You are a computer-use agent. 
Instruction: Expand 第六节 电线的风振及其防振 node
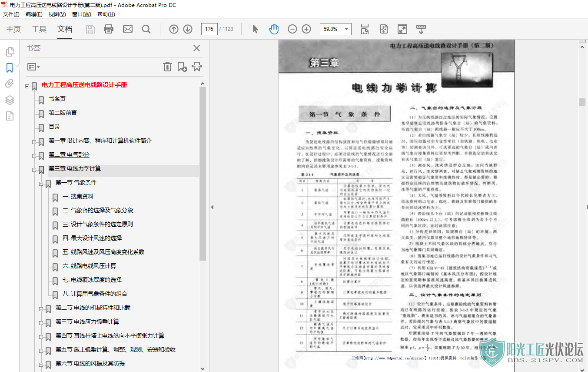coord(41,365)
